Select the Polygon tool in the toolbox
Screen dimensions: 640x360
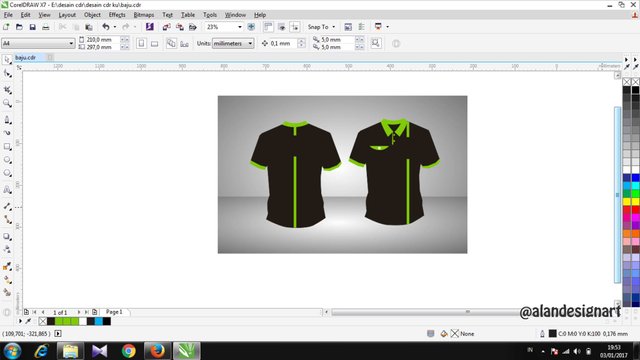click(7, 173)
